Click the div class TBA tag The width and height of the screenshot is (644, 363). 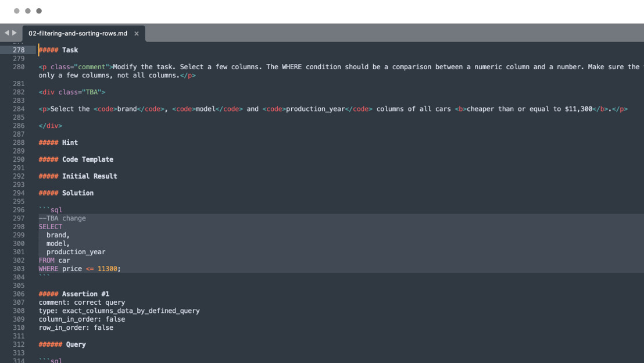(71, 92)
